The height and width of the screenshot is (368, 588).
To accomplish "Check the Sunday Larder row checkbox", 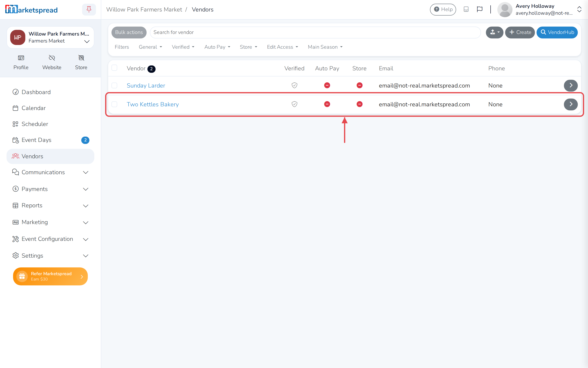I will [114, 85].
